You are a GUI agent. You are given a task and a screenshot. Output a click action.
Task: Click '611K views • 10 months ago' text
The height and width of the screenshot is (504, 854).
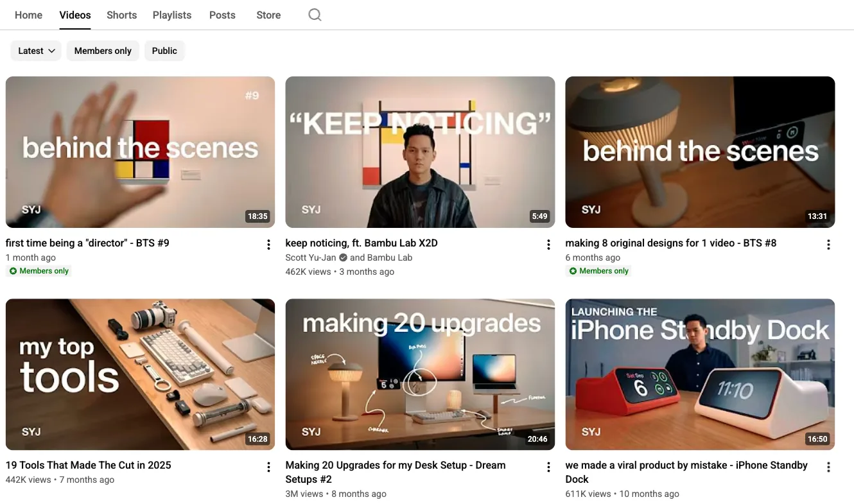coord(622,494)
